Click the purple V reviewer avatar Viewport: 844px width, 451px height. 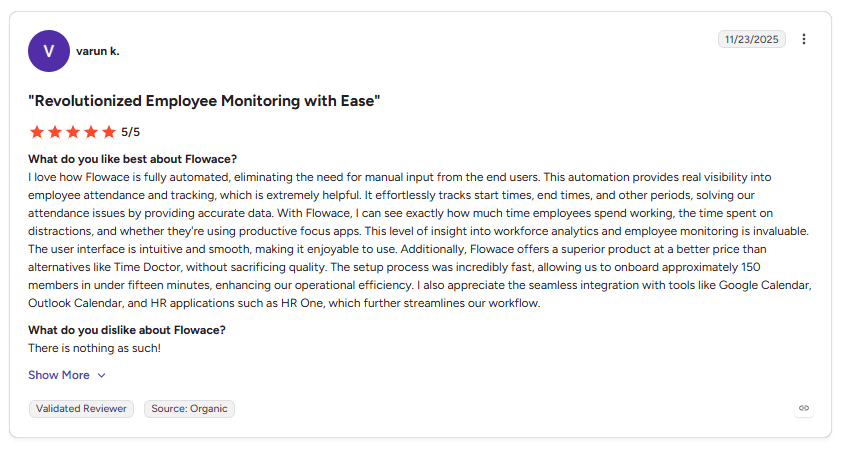(x=49, y=51)
